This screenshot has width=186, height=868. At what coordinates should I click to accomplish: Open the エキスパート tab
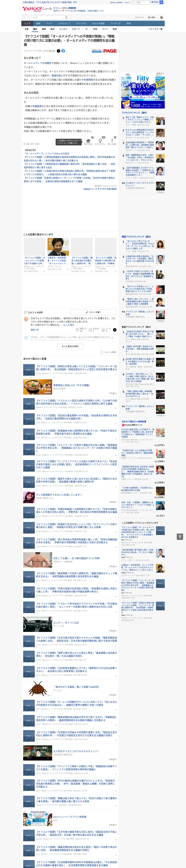(x=64, y=23)
